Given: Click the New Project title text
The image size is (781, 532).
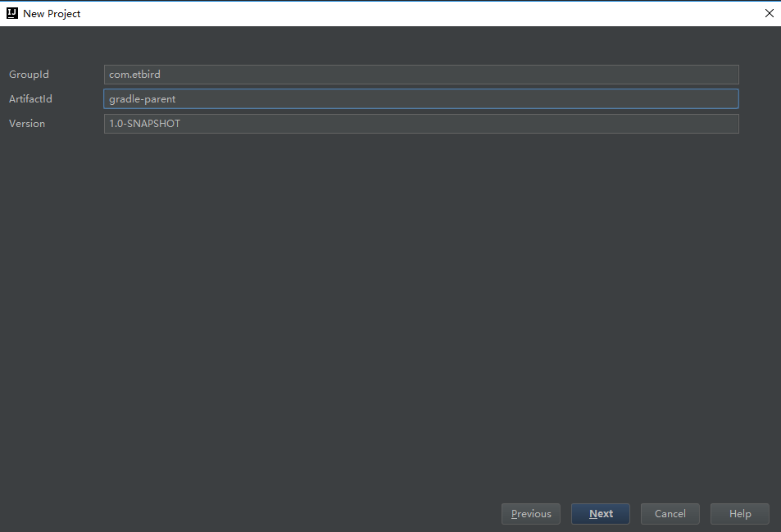Looking at the screenshot, I should point(52,14).
